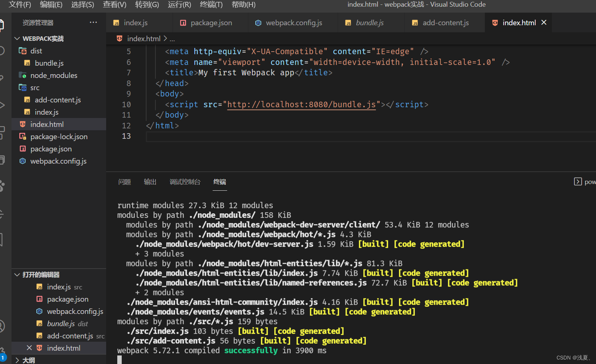This screenshot has width=596, height=364.
Task: Open package.json in explorer tree
Action: [x=59, y=149]
